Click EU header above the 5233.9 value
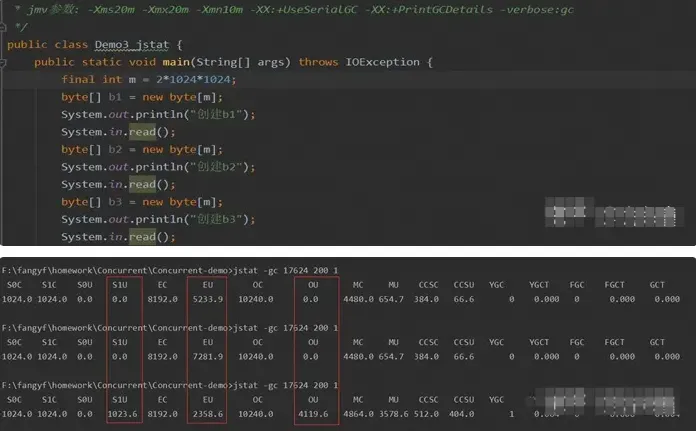 click(208, 285)
